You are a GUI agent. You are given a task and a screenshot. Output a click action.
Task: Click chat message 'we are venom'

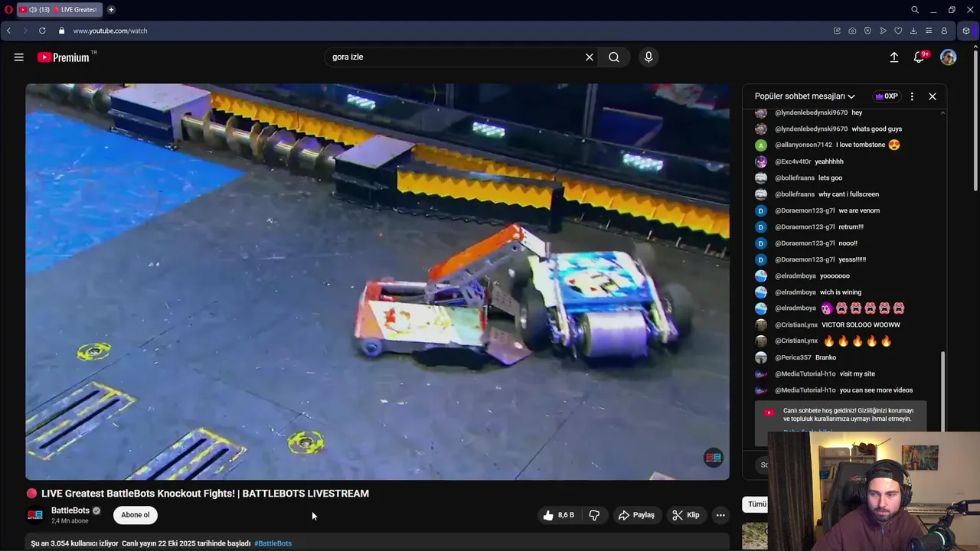point(859,210)
